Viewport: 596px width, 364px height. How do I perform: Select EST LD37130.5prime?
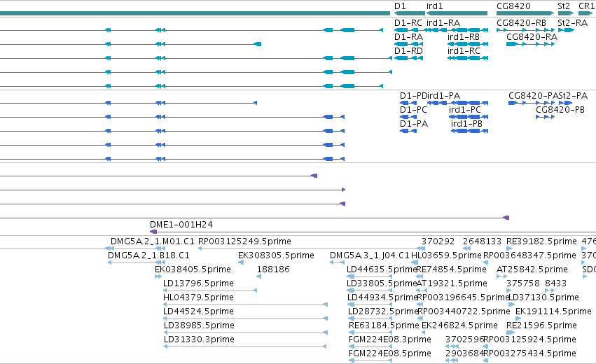click(544, 297)
